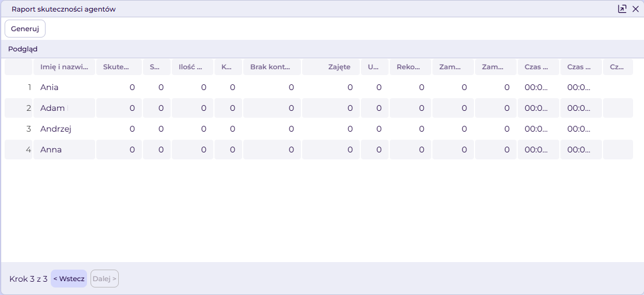
Task: Click the Reko... column header
Action: (x=410, y=67)
